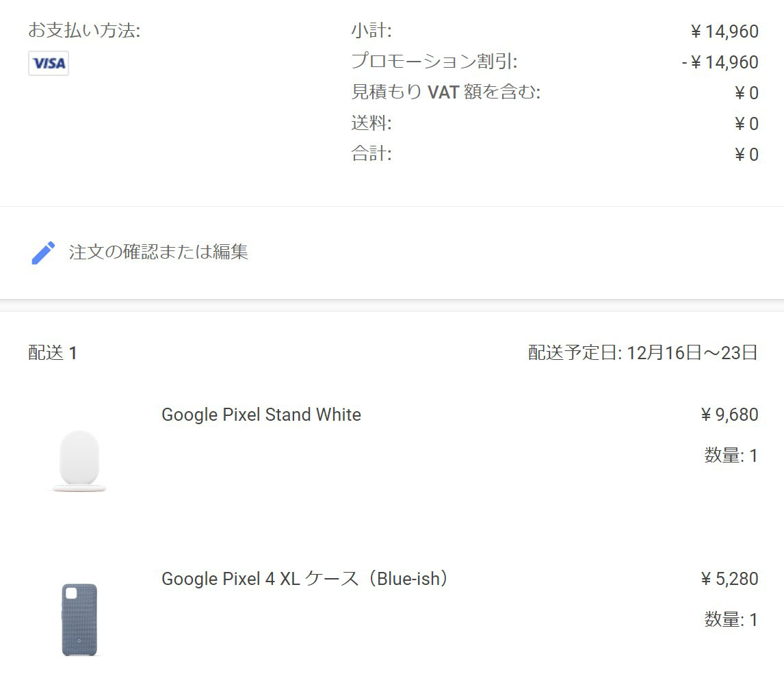The height and width of the screenshot is (678, 784).
Task: Click 数量: 1 under the case price
Action: pos(731,619)
